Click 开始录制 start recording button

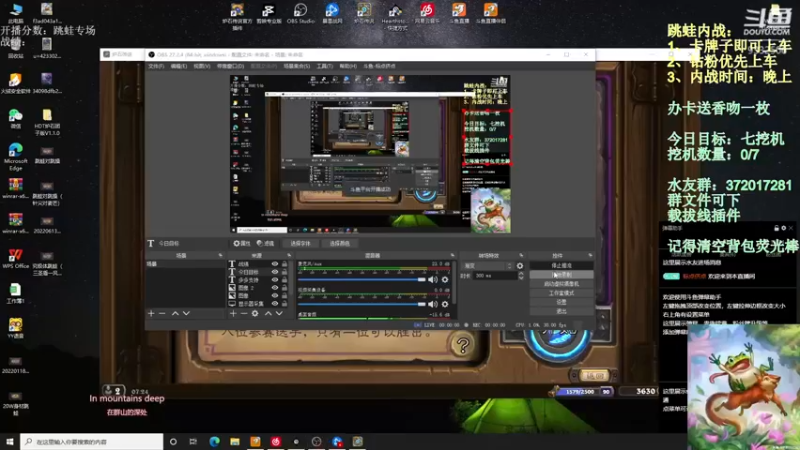(561, 275)
